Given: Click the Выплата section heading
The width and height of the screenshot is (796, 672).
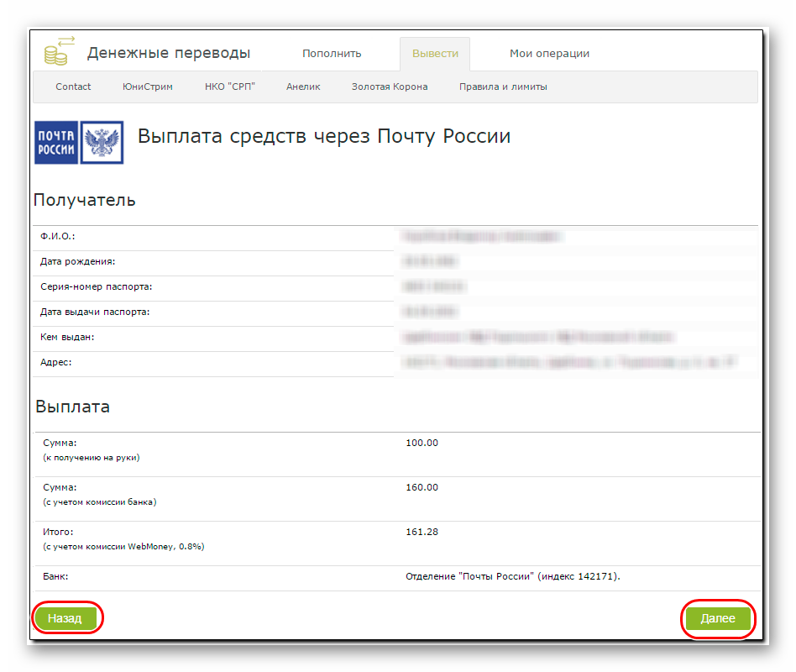Looking at the screenshot, I should 72,407.
